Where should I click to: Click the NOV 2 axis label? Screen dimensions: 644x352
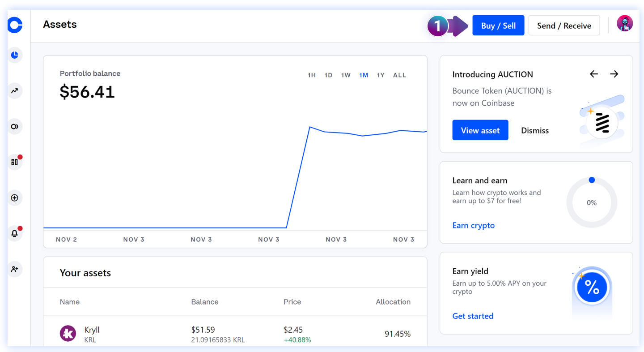66,240
